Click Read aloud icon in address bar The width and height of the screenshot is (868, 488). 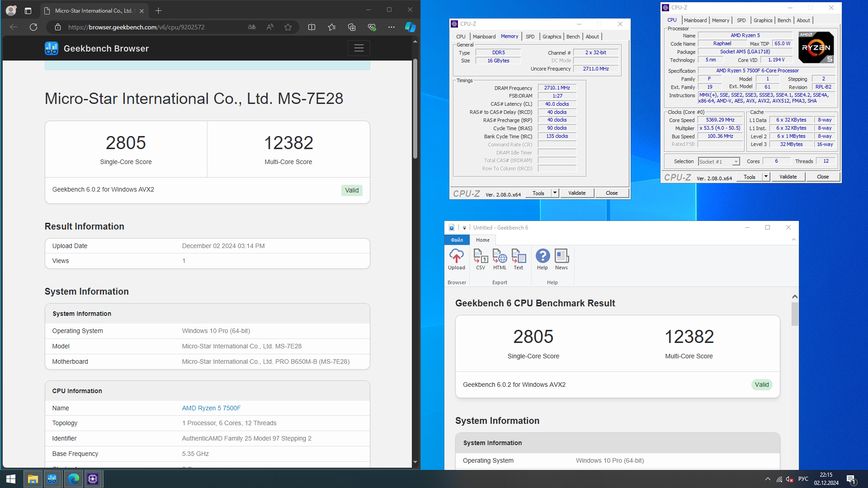point(270,27)
